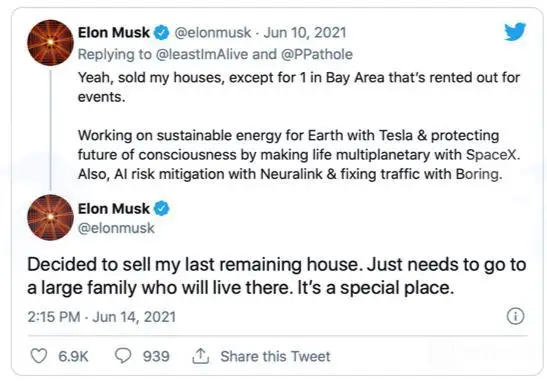The height and width of the screenshot is (381, 547).
Task: Open the tweet info circle icon
Action: coord(515,316)
